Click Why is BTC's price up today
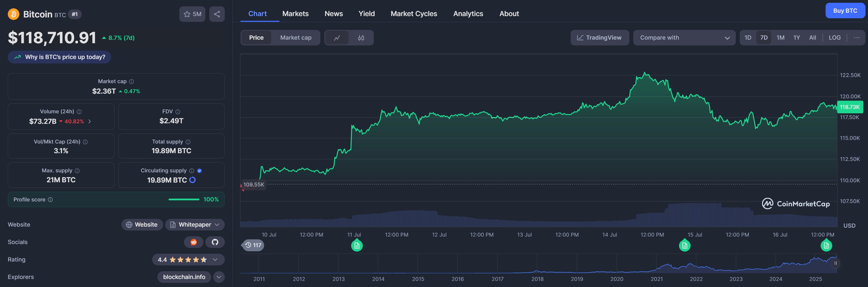Viewport: 868px width, 287px height. tap(59, 57)
